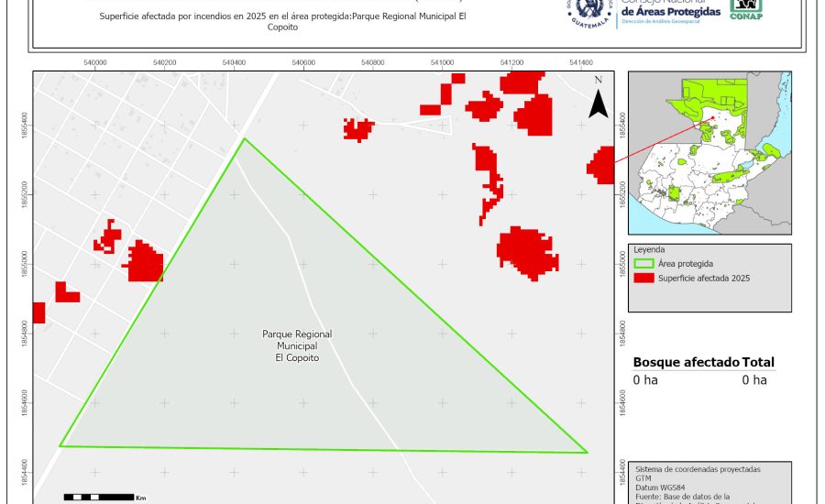Click the CONAP logo
Image resolution: width=825 pixels, height=504 pixels.
point(745,9)
